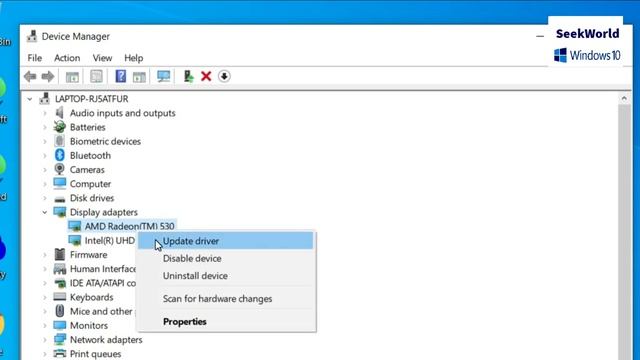Click the red X Uninstall device icon
The width and height of the screenshot is (640, 360).
tap(206, 76)
